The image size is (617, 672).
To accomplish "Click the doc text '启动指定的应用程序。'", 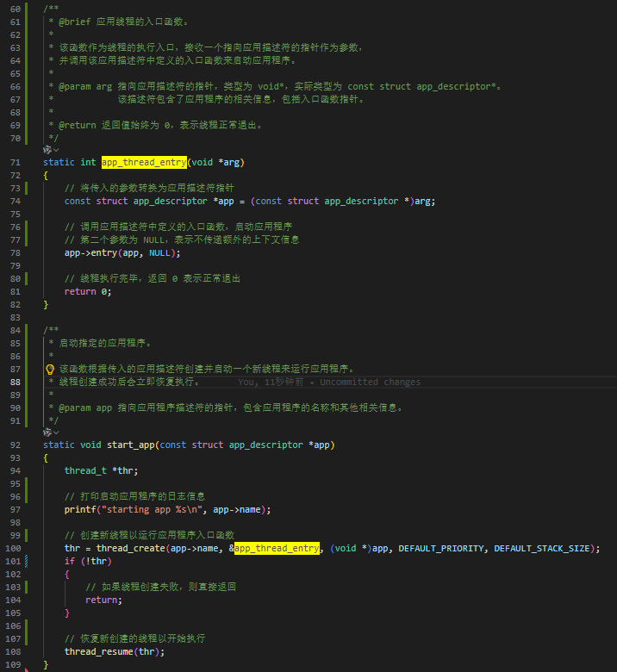I will point(105,343).
